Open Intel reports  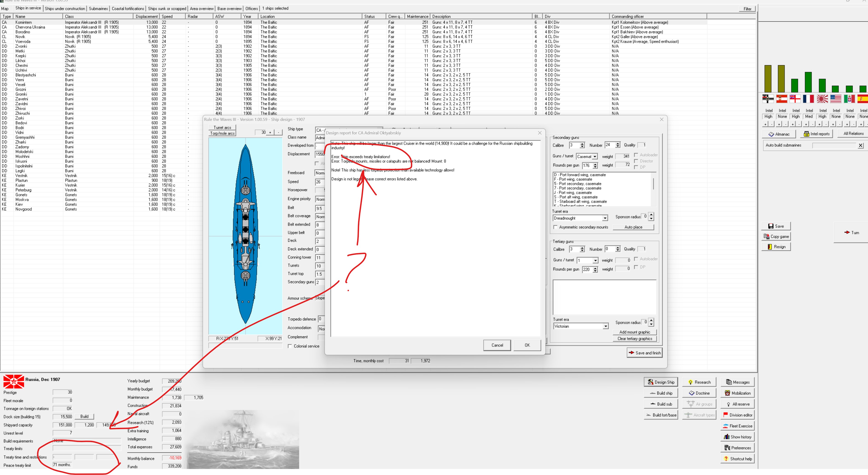click(x=816, y=134)
